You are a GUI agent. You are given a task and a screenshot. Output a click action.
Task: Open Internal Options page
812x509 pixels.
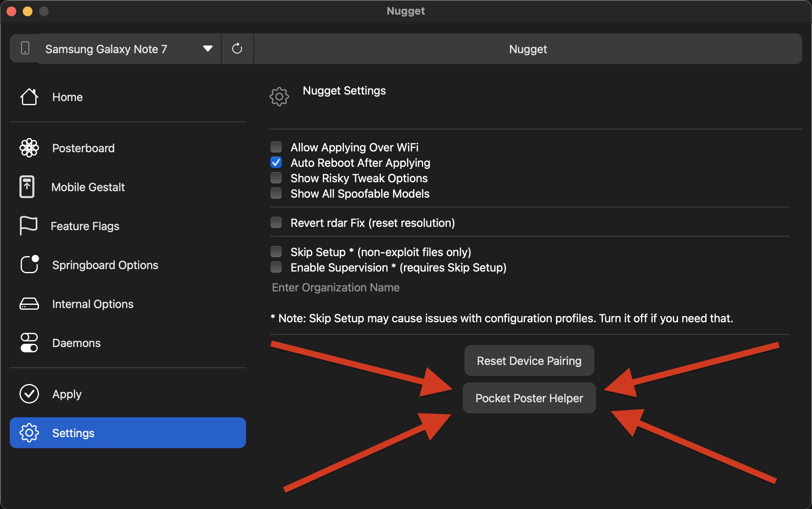[128, 304]
